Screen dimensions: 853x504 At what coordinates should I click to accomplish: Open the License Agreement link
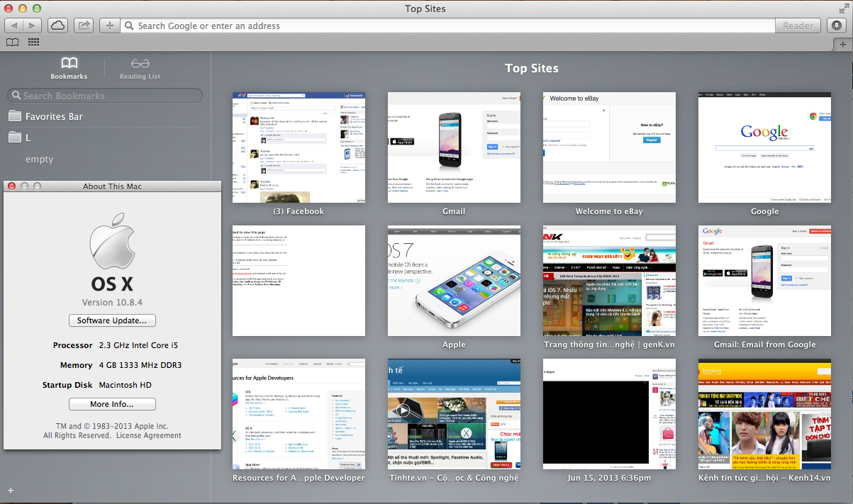pos(149,435)
